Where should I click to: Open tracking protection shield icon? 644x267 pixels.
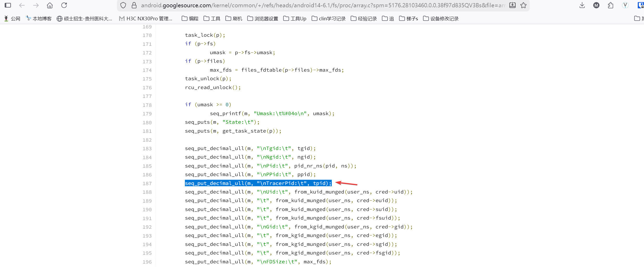coord(123,5)
